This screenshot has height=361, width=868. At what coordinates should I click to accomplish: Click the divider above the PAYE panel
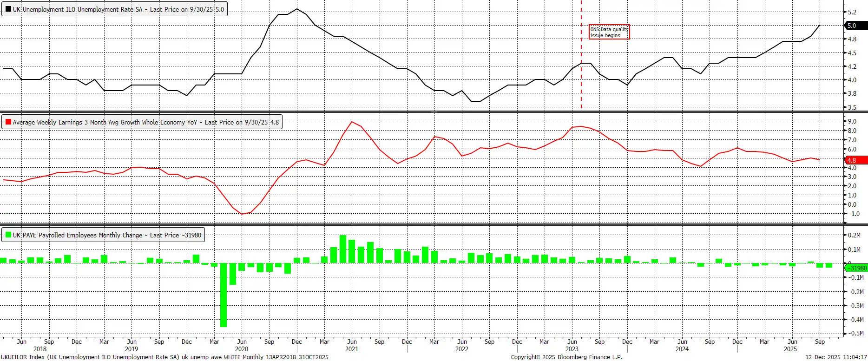434,225
